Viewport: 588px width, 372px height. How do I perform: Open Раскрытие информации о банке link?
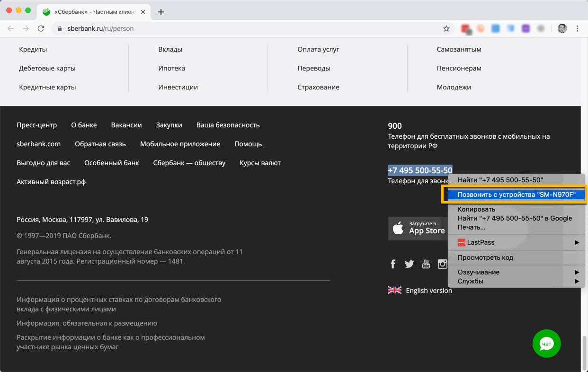(111, 342)
